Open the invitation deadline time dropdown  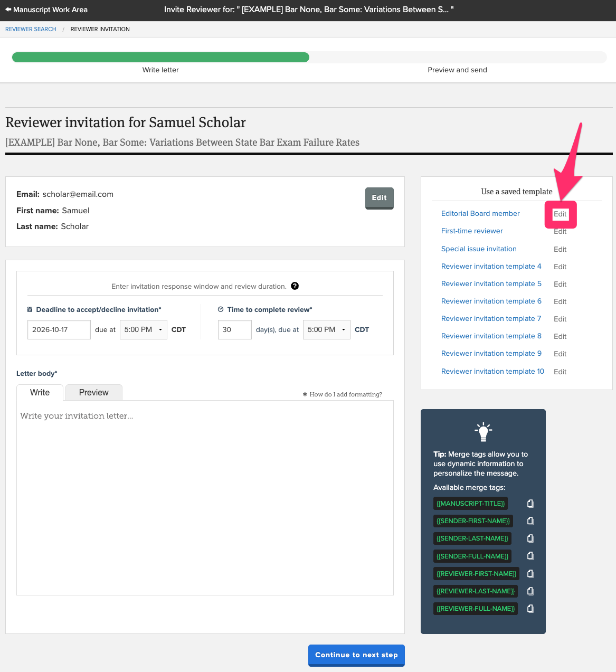pos(144,329)
